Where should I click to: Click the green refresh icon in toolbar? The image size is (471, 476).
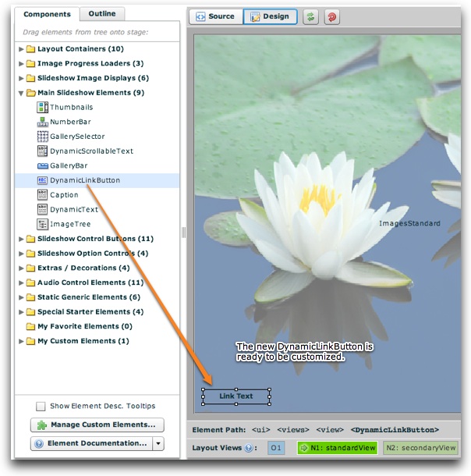click(311, 16)
